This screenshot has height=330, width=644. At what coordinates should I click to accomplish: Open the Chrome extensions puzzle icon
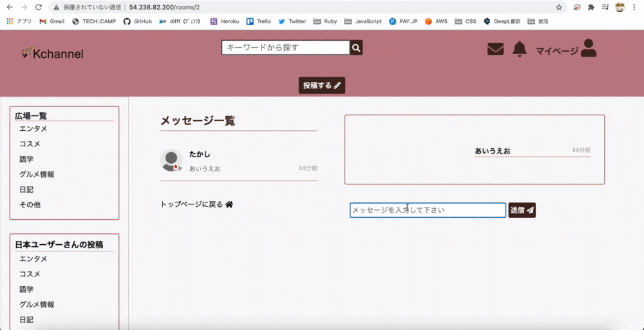[591, 7]
